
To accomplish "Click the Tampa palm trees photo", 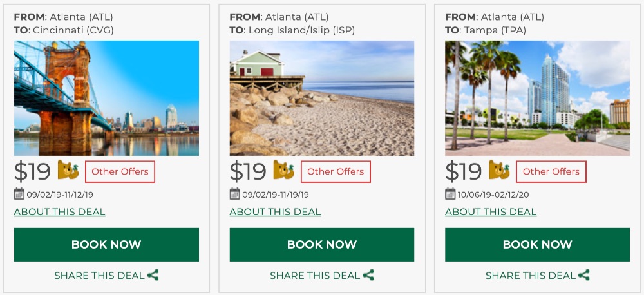I will [x=537, y=98].
